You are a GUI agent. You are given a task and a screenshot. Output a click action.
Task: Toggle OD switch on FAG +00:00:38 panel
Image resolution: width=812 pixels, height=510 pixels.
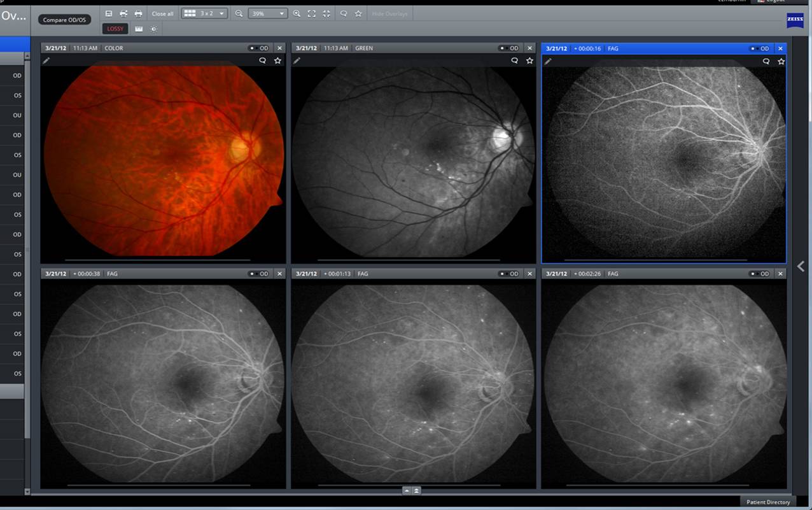point(259,274)
